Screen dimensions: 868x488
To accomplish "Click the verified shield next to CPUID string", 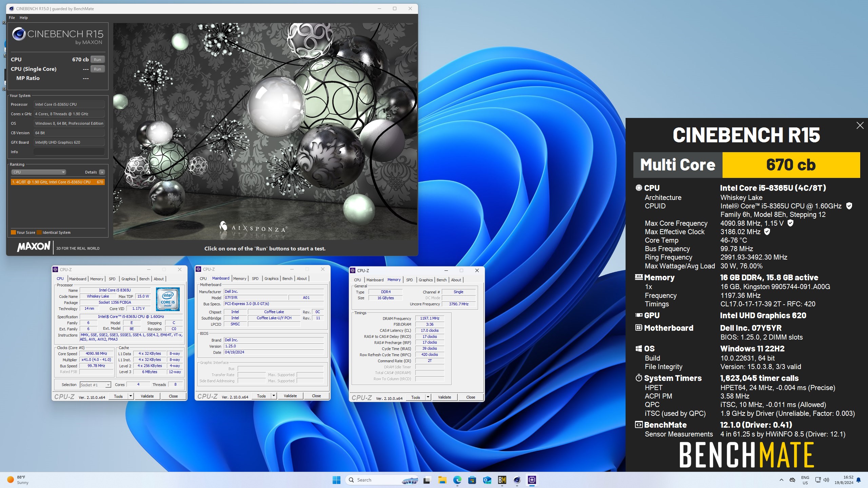I will coord(849,206).
